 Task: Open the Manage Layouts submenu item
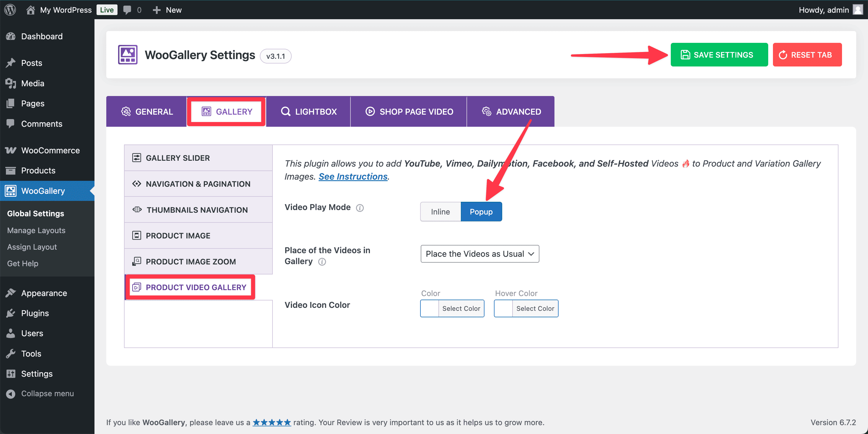pos(36,230)
